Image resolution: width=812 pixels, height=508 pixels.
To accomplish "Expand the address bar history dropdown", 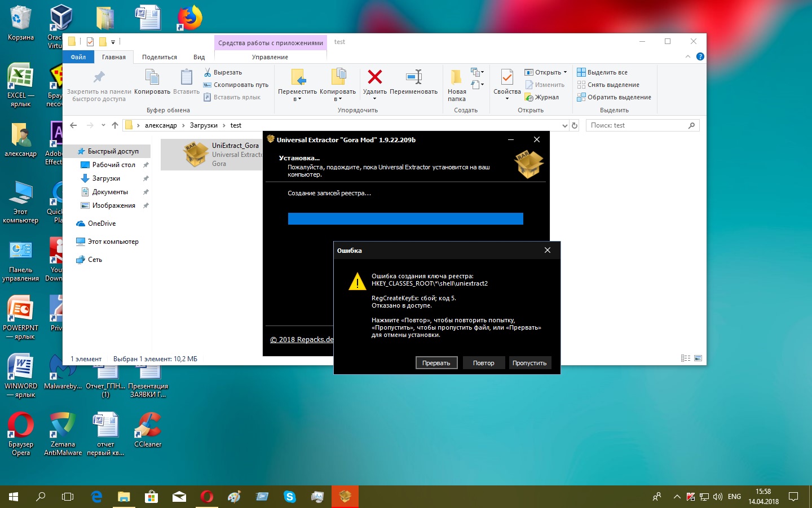I will [564, 126].
